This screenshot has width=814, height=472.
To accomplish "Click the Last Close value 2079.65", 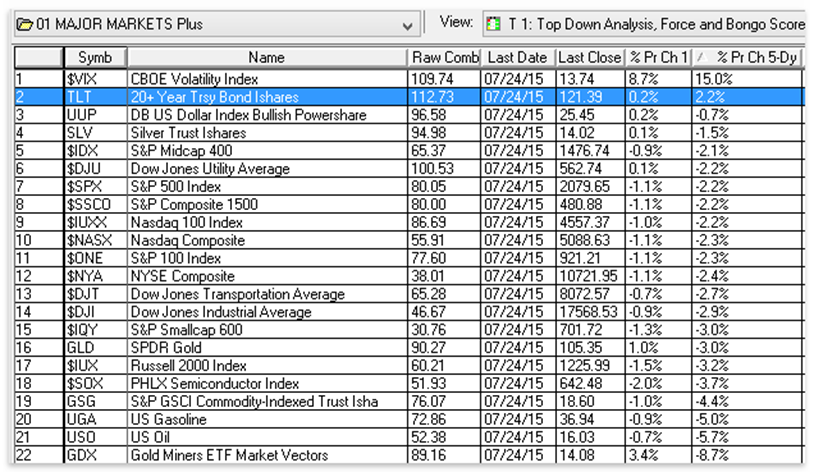I will 585,186.
